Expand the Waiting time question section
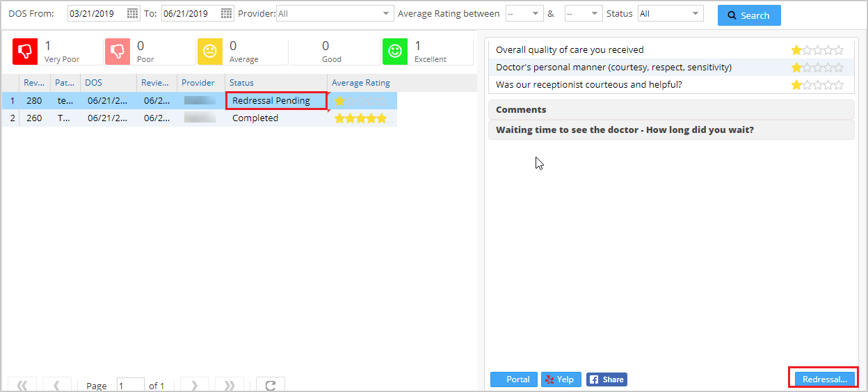This screenshot has height=392, width=868. coord(670,130)
